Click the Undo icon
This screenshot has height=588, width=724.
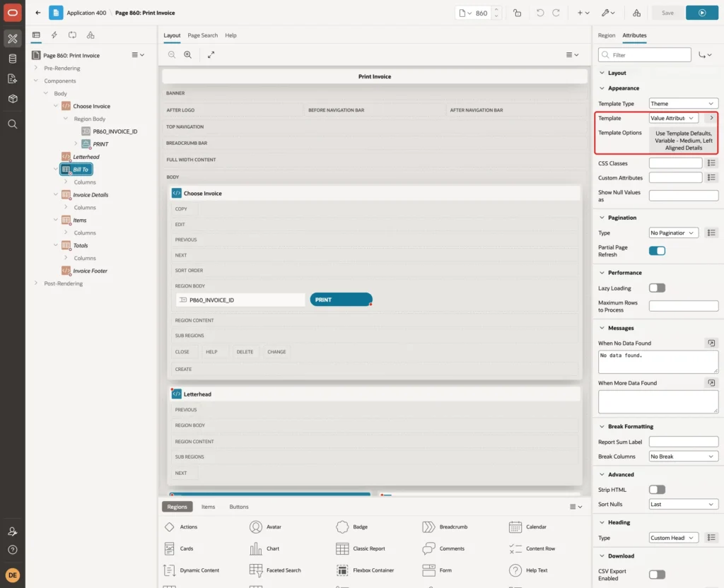539,13
